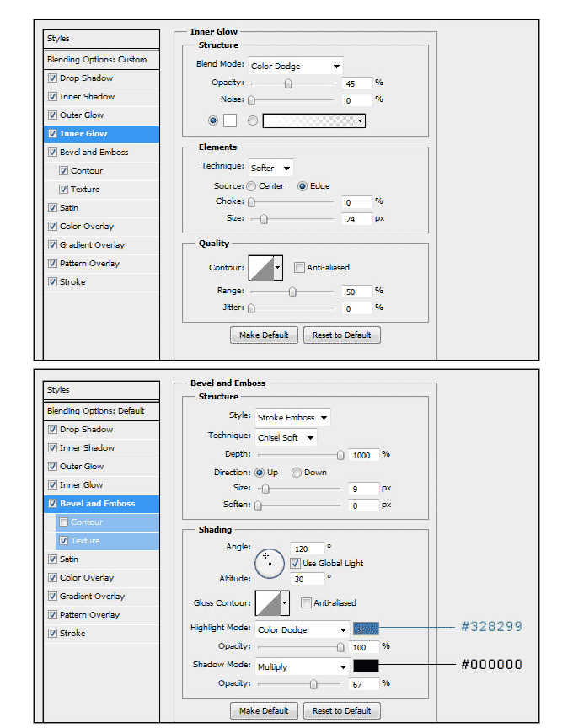Open the Chisel Soft Technique dropdown

click(286, 437)
